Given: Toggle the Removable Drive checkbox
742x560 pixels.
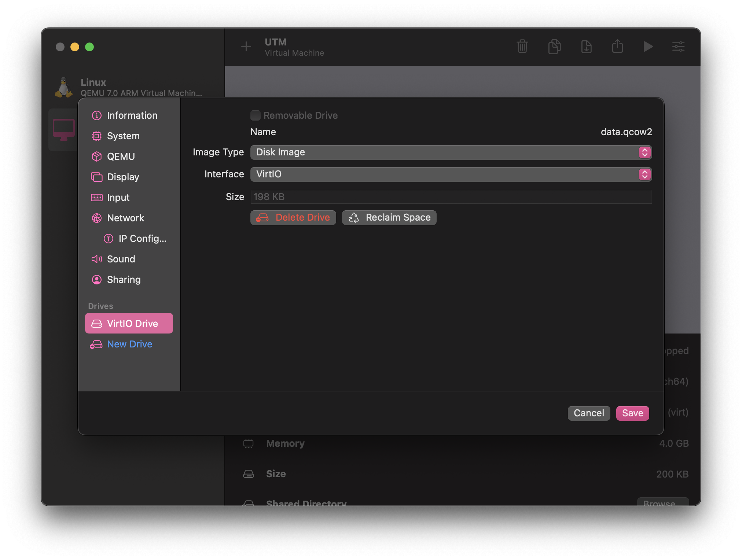Looking at the screenshot, I should pyautogui.click(x=256, y=115).
